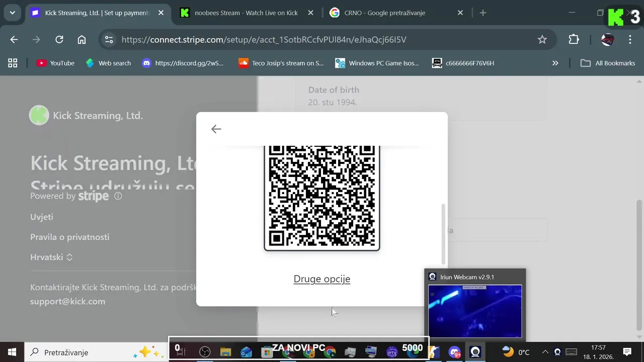Open the Chrome three-dot menu
This screenshot has width=644, height=362.
(x=630, y=40)
